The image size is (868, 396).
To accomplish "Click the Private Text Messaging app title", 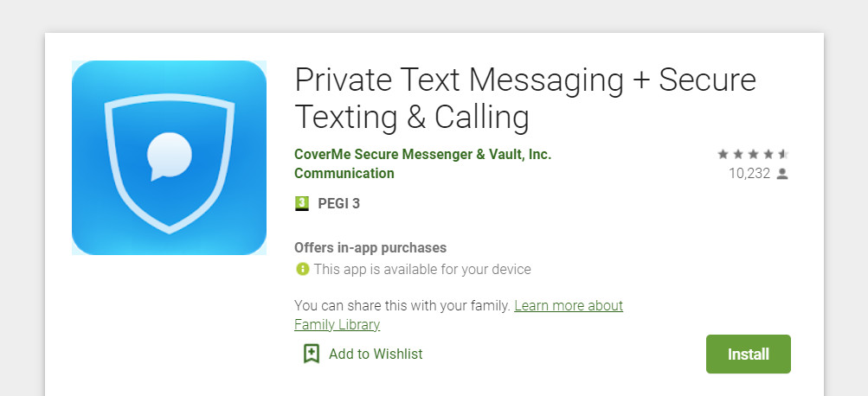I will 524,99.
